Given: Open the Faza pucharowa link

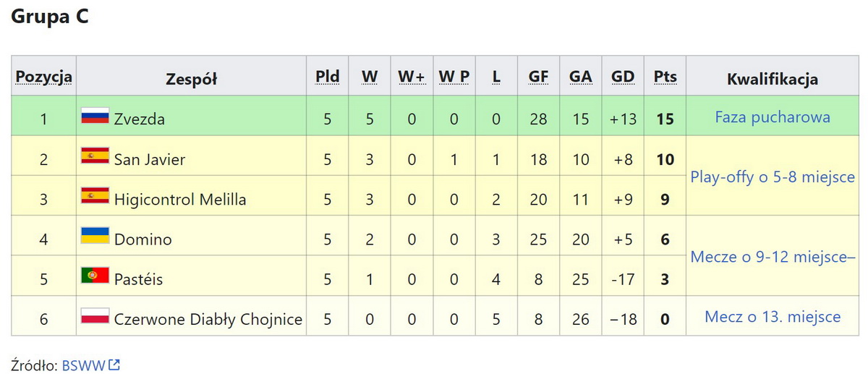Looking at the screenshot, I should 772,117.
